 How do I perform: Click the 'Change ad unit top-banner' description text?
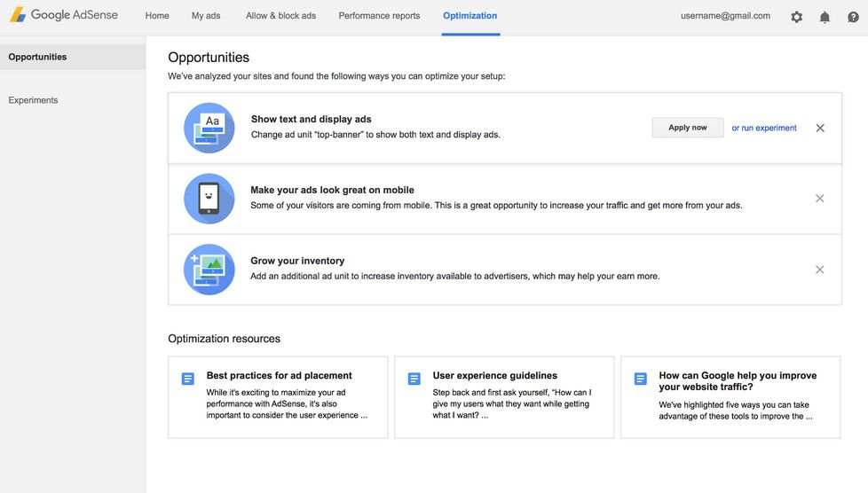pos(375,135)
